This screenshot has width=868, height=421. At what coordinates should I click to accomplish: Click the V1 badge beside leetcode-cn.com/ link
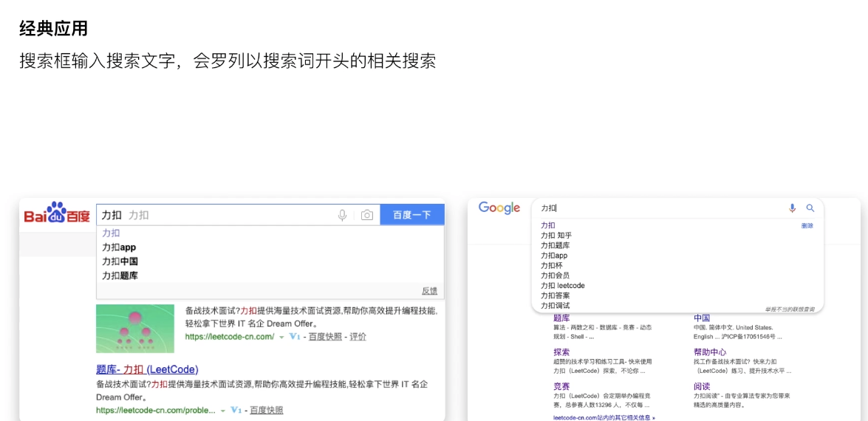coord(295,336)
